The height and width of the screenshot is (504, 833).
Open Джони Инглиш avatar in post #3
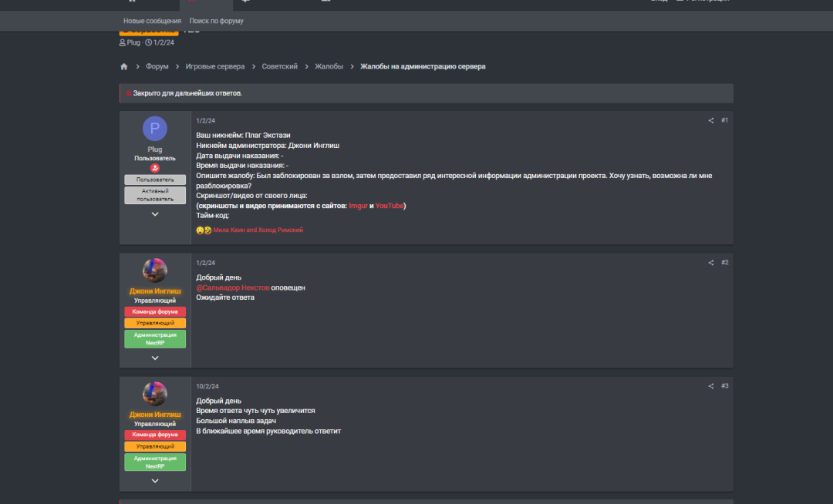155,394
